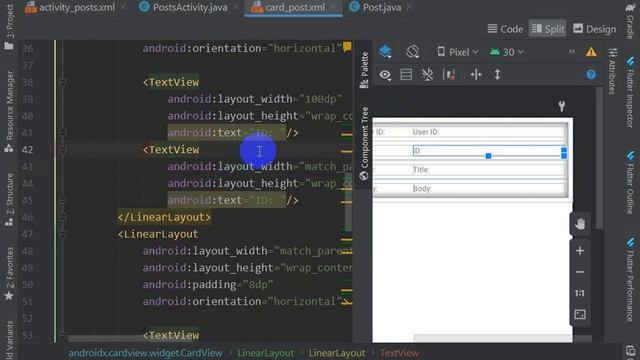This screenshot has height=360, width=640.
Task: Zoom out with the minus button
Action: 580,272
